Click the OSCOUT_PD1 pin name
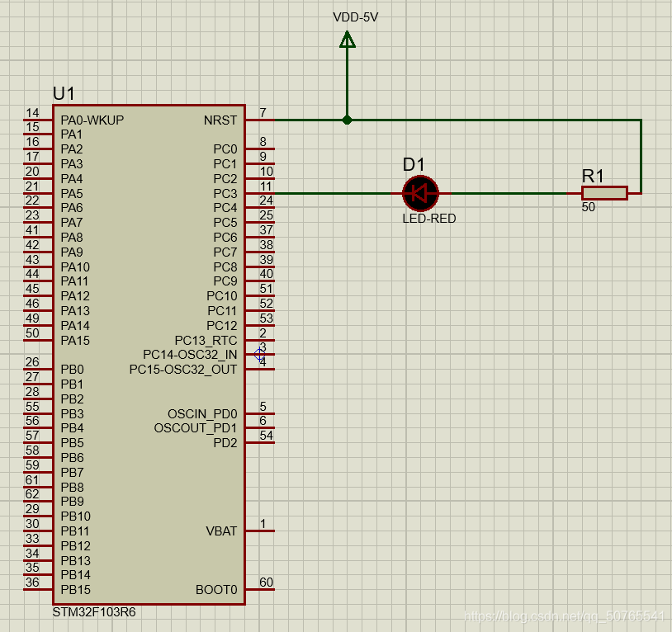This screenshot has width=672, height=632. 196,428
